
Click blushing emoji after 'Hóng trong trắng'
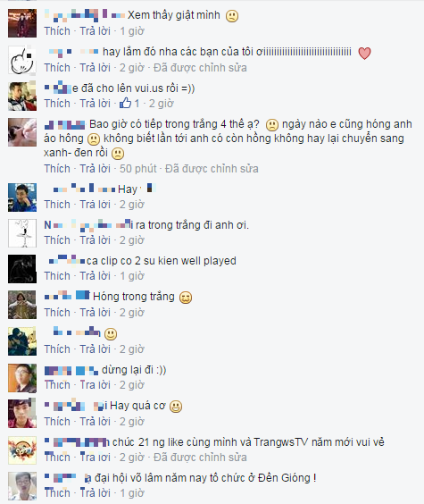coord(186,298)
